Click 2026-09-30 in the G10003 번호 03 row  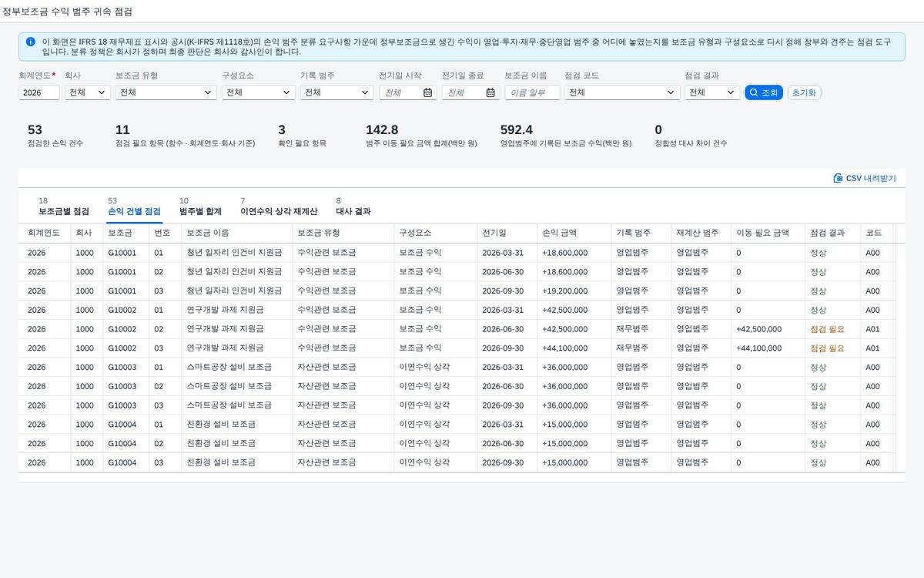(503, 405)
